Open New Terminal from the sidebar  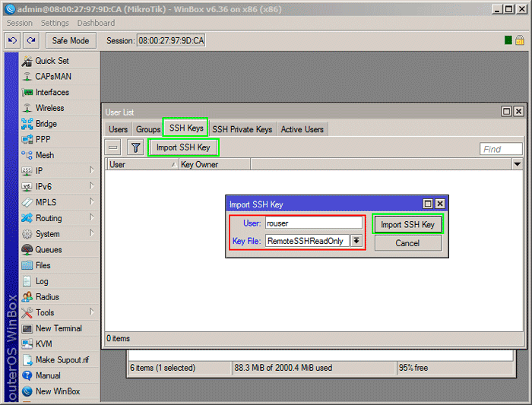[x=58, y=328]
